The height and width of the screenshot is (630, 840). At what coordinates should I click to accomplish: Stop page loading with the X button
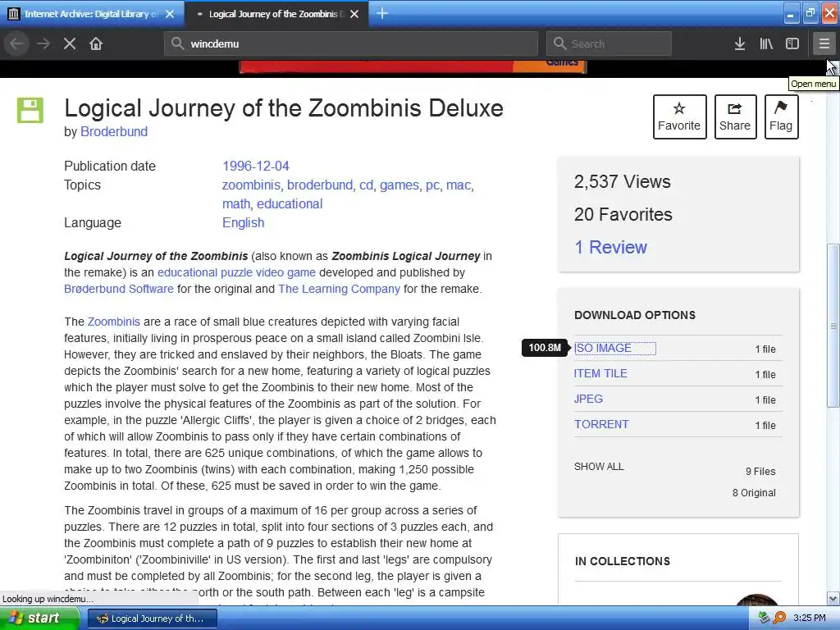point(70,43)
